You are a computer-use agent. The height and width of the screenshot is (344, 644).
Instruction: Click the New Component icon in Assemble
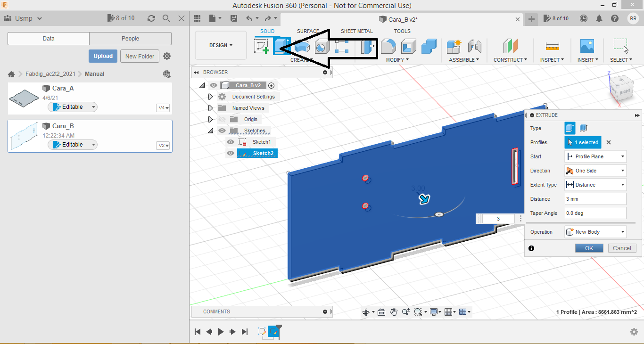click(454, 46)
